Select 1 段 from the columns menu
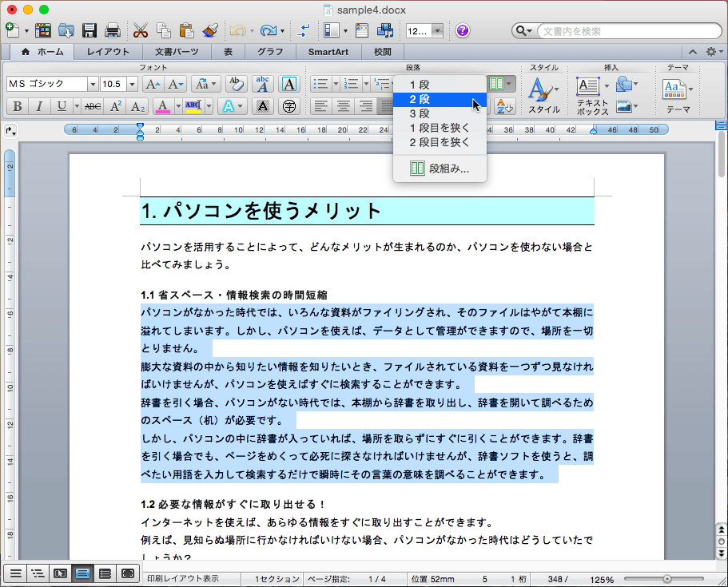Image resolution: width=728 pixels, height=587 pixels. pyautogui.click(x=440, y=85)
